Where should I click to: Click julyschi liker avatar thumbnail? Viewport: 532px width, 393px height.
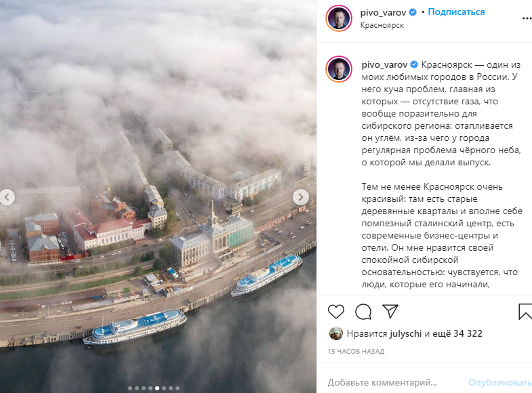click(x=336, y=333)
